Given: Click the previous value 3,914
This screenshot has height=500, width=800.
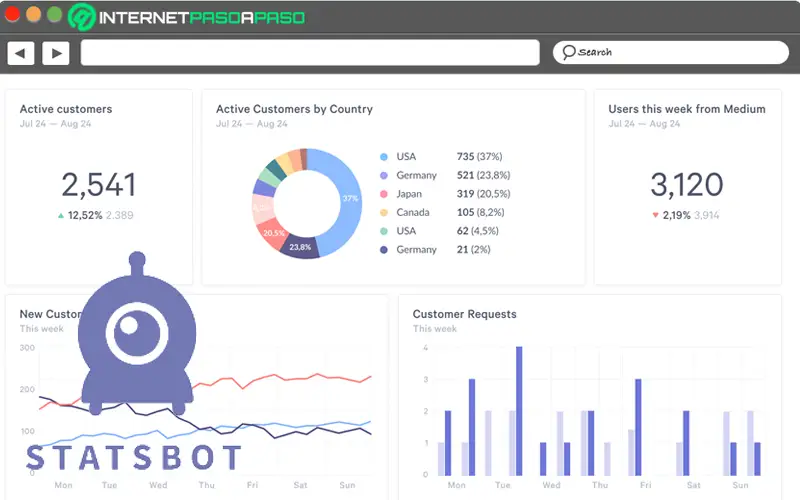Looking at the screenshot, I should (x=707, y=215).
